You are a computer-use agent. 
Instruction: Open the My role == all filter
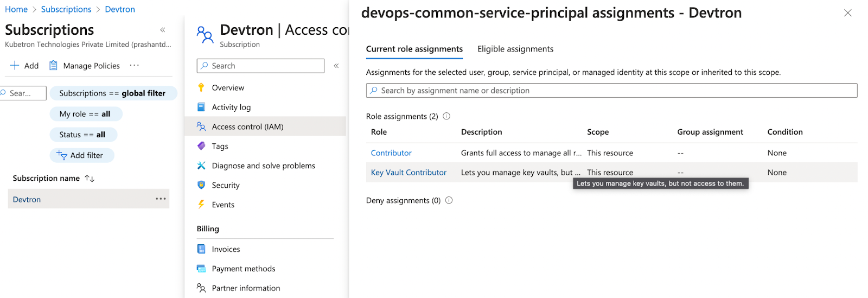pos(85,114)
